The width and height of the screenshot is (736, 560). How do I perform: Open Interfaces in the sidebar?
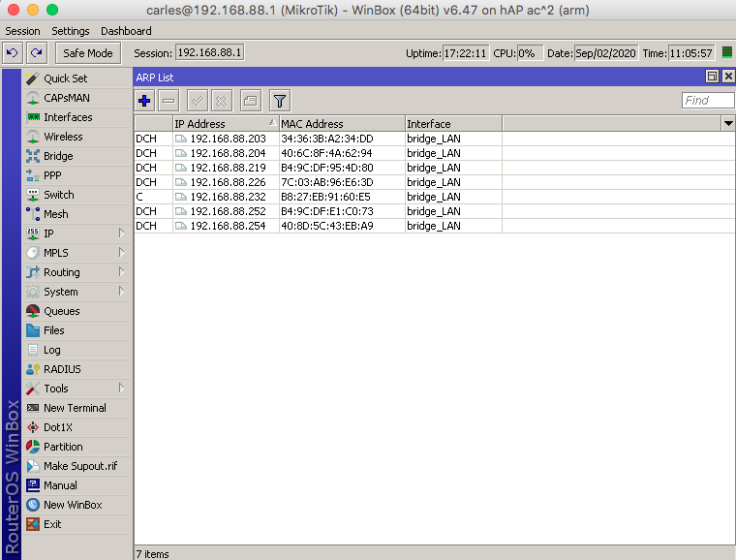click(x=77, y=117)
